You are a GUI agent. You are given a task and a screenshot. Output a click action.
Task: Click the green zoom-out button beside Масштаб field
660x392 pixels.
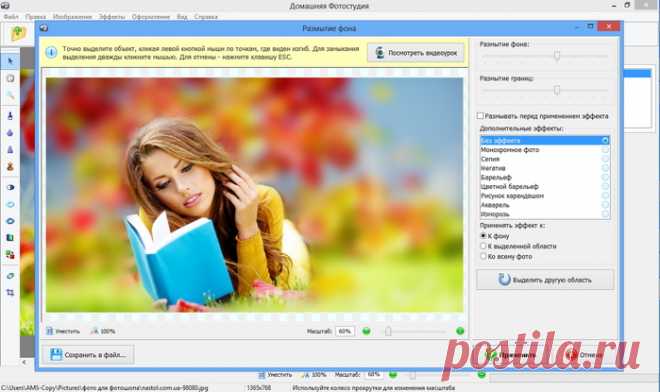click(366, 331)
